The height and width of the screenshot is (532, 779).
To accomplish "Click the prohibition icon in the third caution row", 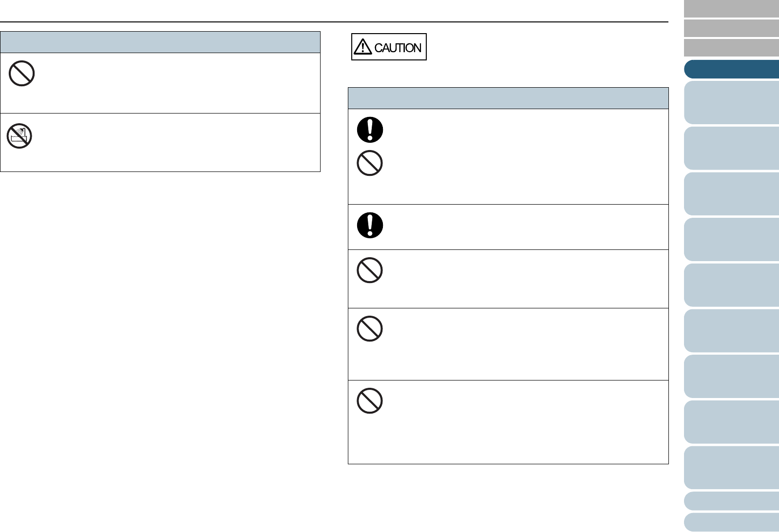I will coord(370,270).
